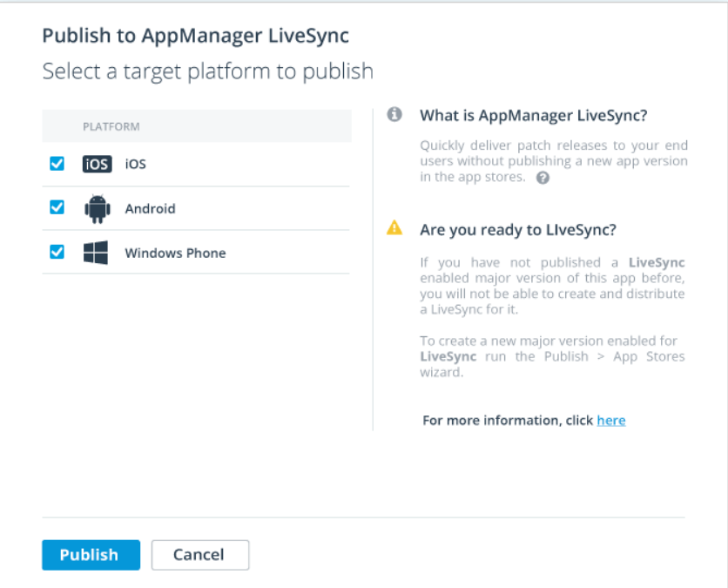Click the 'What is AppManager LiveSync?' heading
This screenshot has height=588, width=728.
pyautogui.click(x=534, y=115)
